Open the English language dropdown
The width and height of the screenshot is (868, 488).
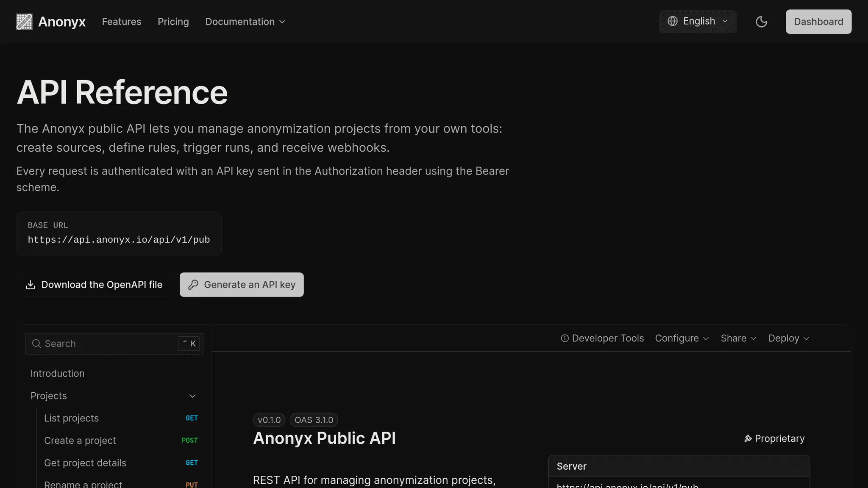click(698, 22)
